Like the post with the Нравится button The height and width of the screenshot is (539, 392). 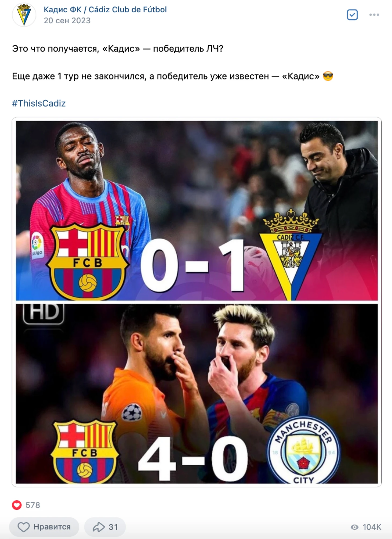(44, 527)
